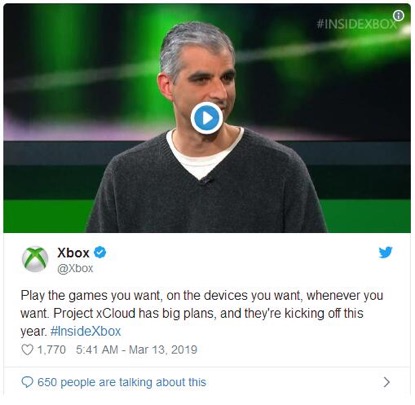The width and height of the screenshot is (415, 405).
Task: Like the tweet with the heart icon
Action: point(27,350)
